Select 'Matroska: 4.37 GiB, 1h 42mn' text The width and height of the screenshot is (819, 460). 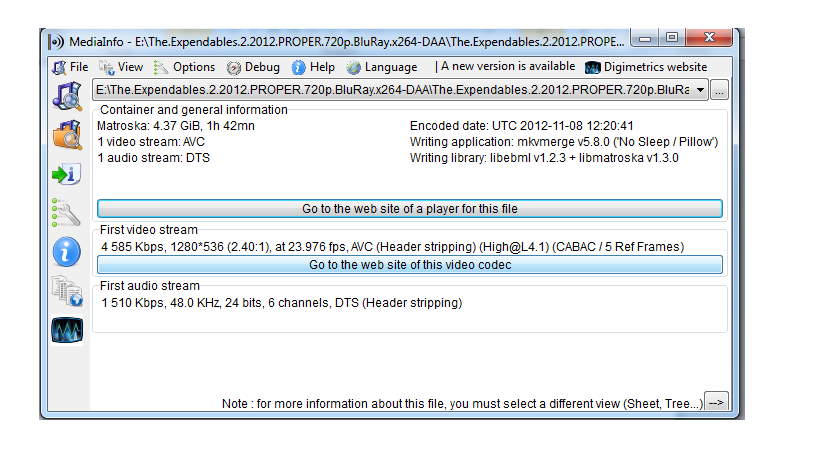pyautogui.click(x=176, y=126)
